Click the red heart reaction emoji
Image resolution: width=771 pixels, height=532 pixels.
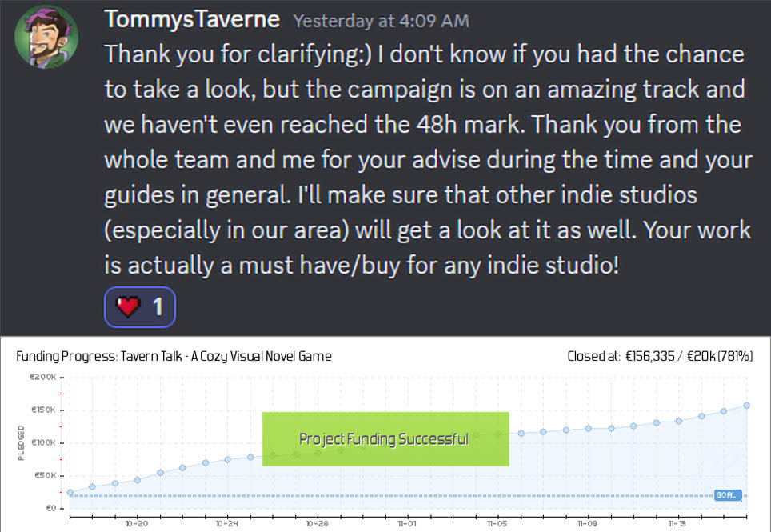coord(128,306)
